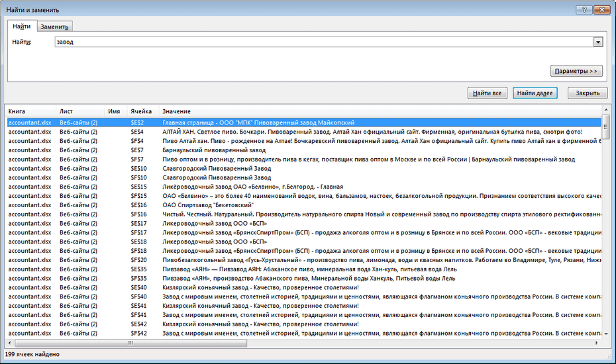The height and width of the screenshot is (364, 616).
Task: Click the vertical scrollbar thumb
Action: click(x=606, y=126)
